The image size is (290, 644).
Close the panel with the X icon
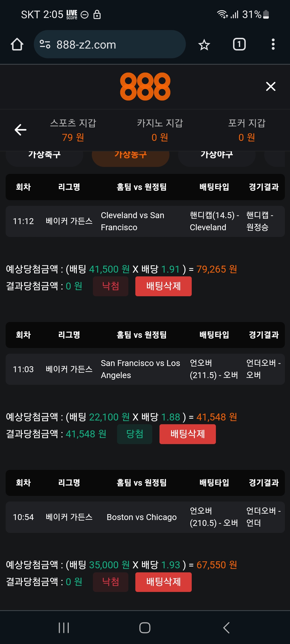(271, 86)
